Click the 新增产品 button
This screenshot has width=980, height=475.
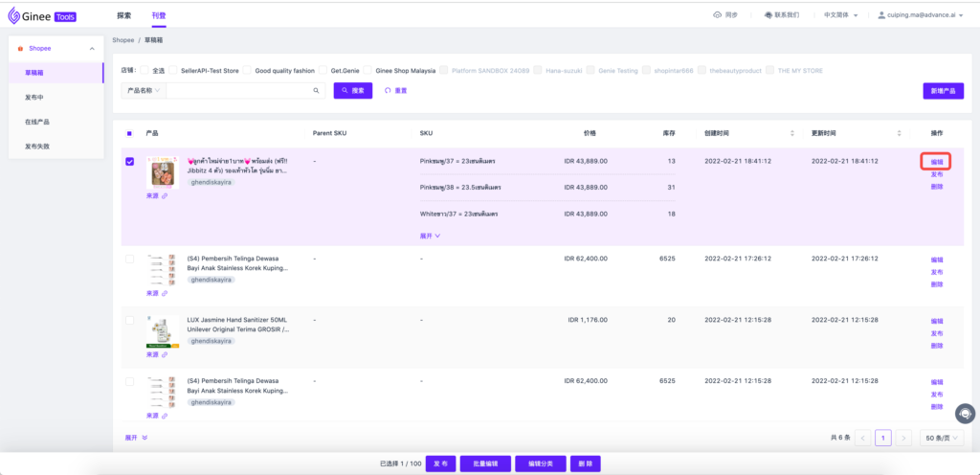click(x=943, y=91)
